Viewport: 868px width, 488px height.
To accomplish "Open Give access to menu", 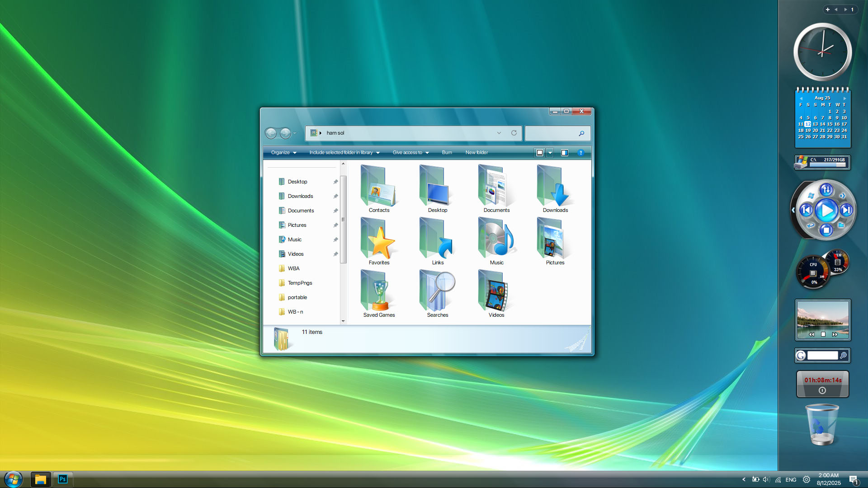I will pos(411,153).
